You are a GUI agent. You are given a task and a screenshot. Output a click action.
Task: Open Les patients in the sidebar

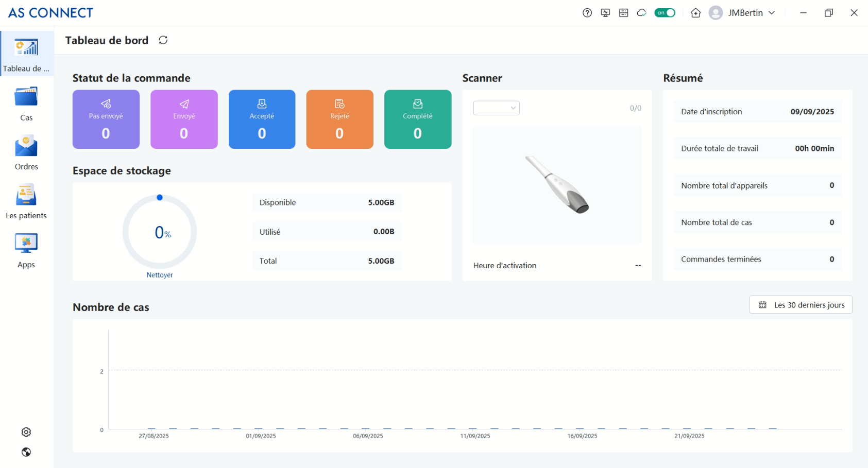click(x=26, y=202)
